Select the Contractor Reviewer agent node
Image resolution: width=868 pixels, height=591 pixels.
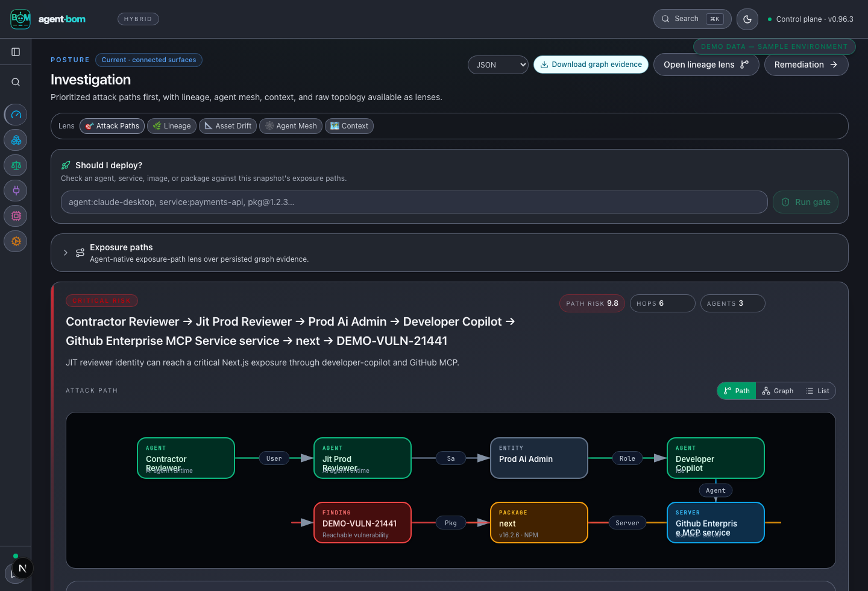click(186, 458)
